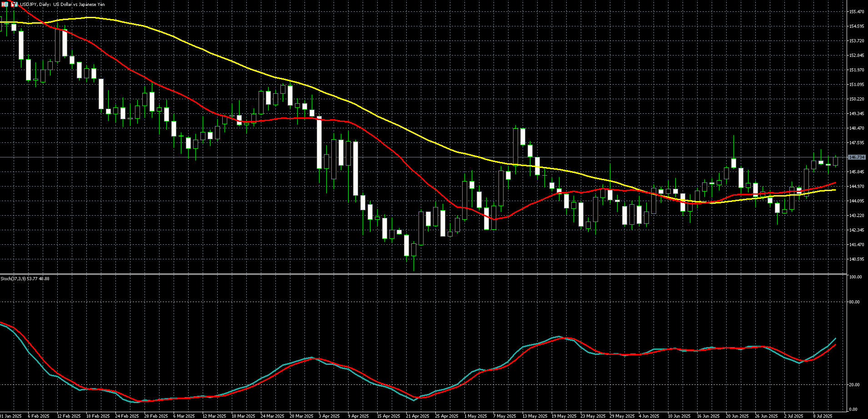
Task: Click the 150.220 price axis label
Action: pyautogui.click(x=857, y=99)
